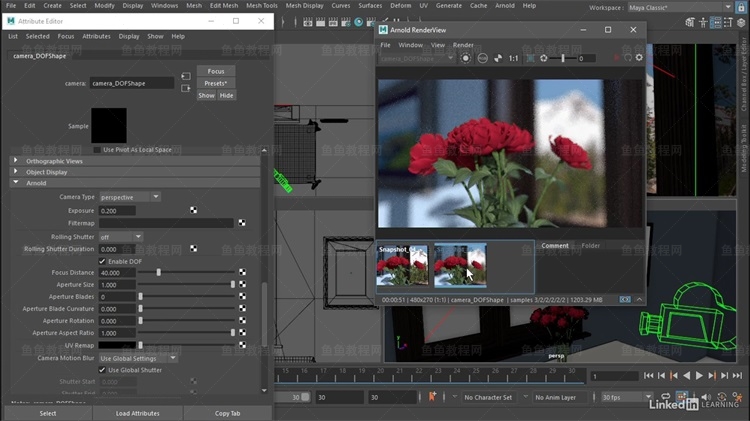Screen dimensions: 750x421
Task: Click the Copy Tab button
Action: tap(227, 413)
